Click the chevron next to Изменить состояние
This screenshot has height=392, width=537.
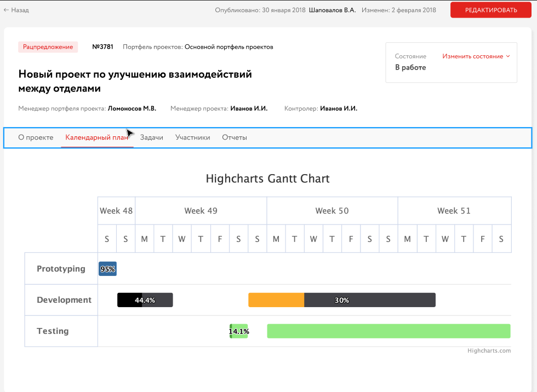(x=508, y=56)
